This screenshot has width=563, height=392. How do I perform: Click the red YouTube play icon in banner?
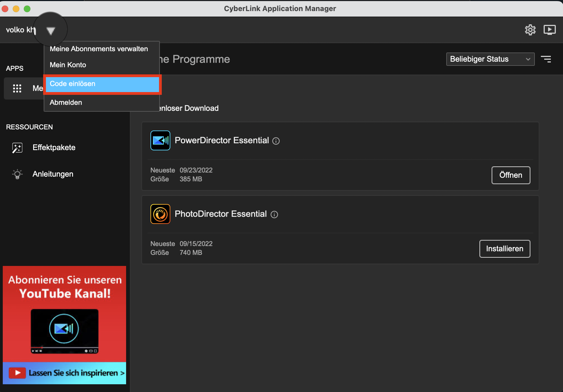(17, 373)
